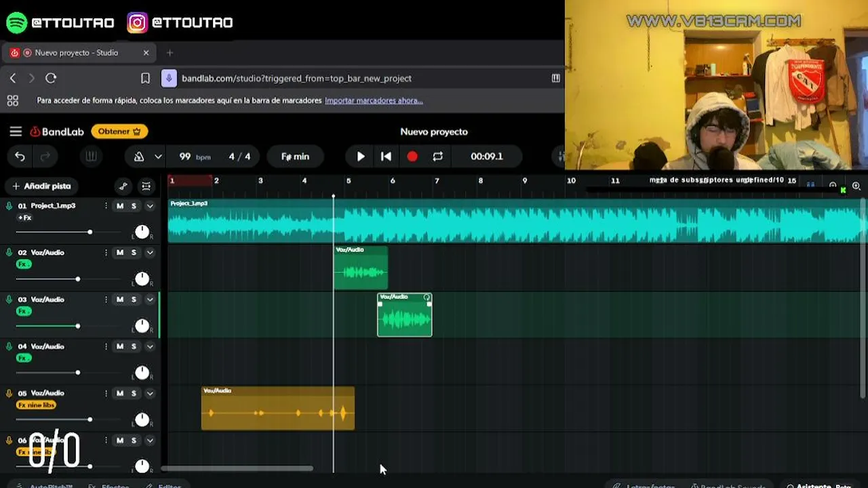This screenshot has width=868, height=488.
Task: Open more options dots for track 04
Action: (x=106, y=346)
